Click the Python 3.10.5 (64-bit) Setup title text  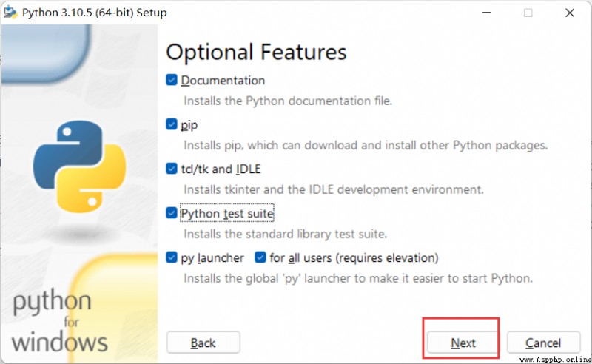[x=95, y=13]
